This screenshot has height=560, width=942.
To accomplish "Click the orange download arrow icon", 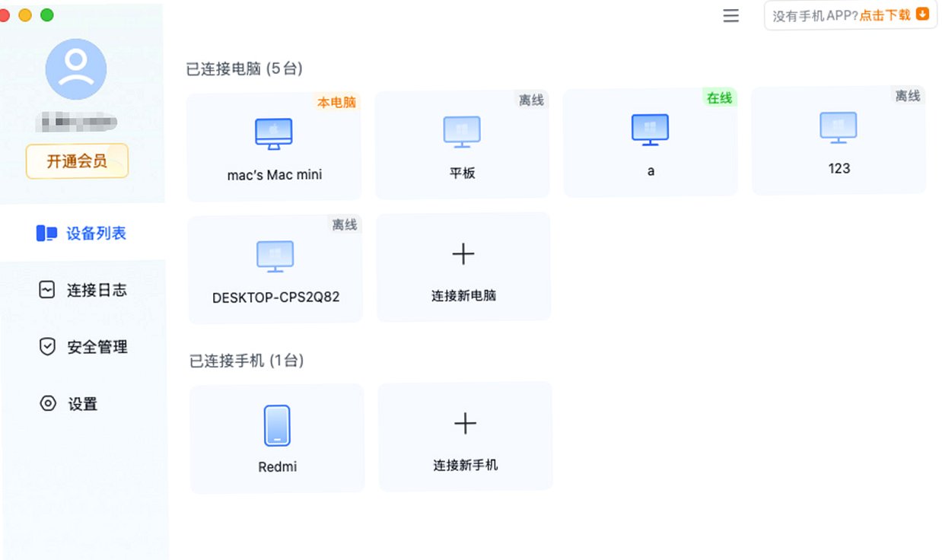I will [923, 14].
